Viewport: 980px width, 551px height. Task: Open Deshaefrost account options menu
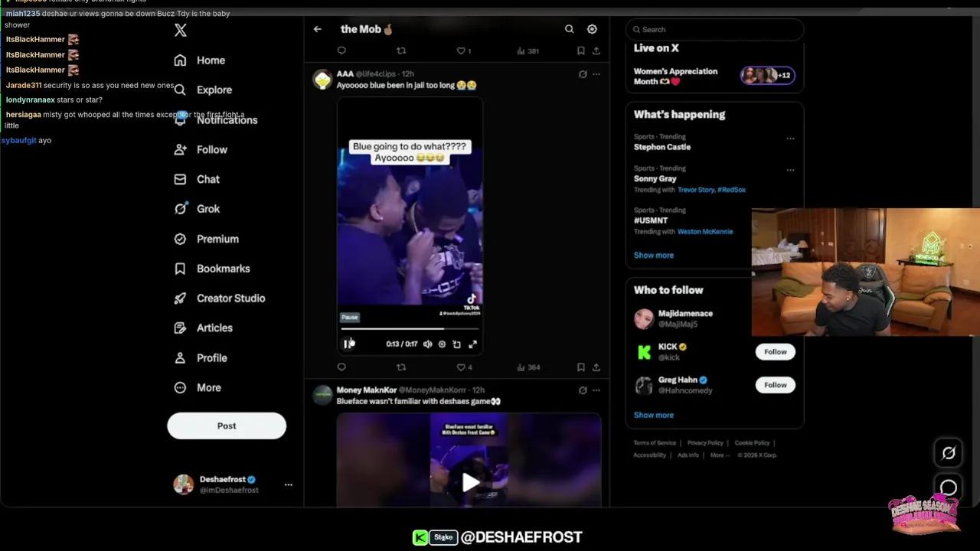pyautogui.click(x=288, y=484)
